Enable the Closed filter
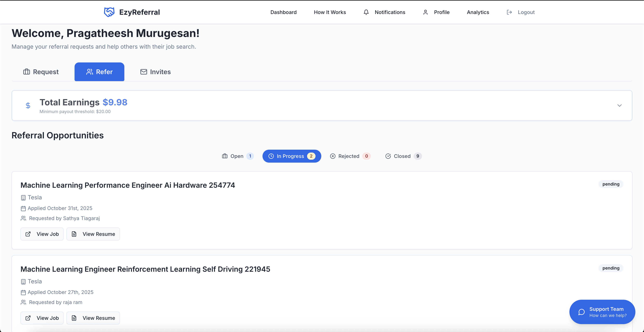The height and width of the screenshot is (332, 644). click(x=403, y=156)
